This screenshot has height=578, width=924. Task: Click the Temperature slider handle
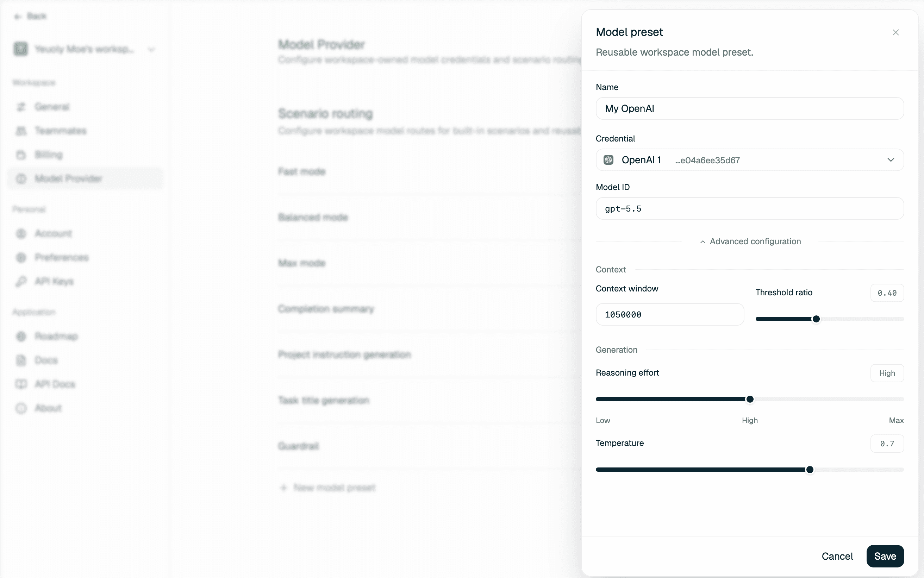(x=809, y=470)
